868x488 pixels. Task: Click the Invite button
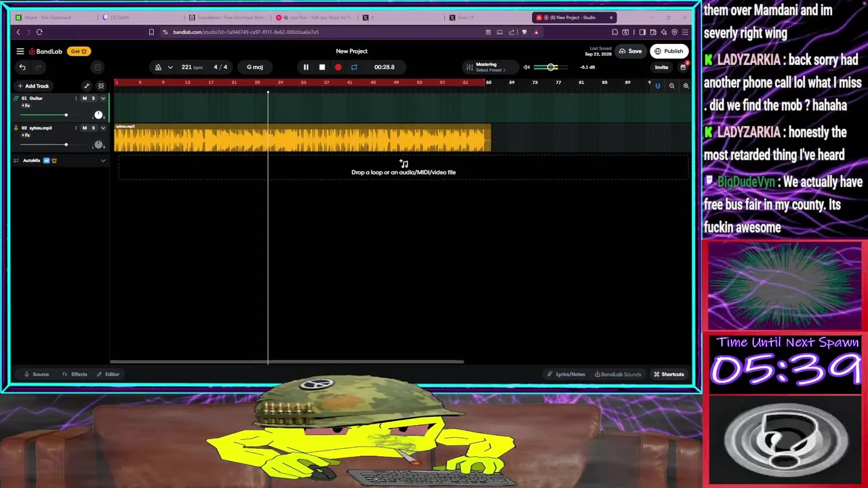coord(661,67)
